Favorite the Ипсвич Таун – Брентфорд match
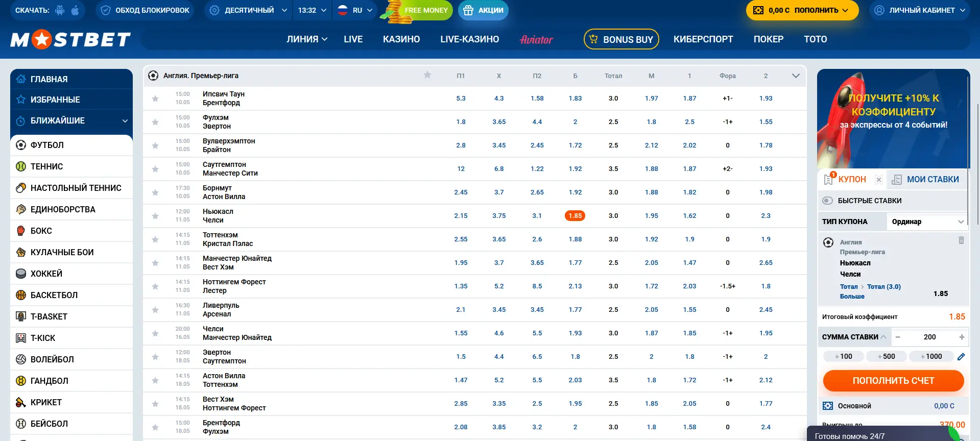Viewport: 980px width, 441px height. 155,99
